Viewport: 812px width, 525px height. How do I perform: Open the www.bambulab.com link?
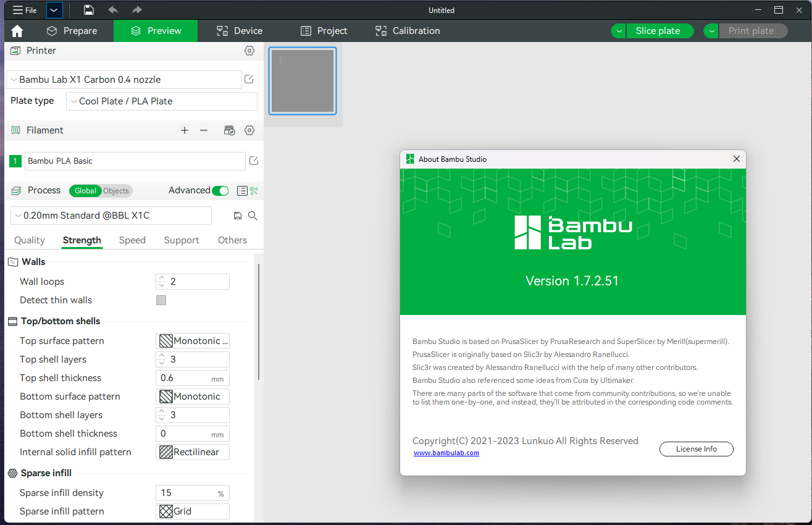[446, 453]
